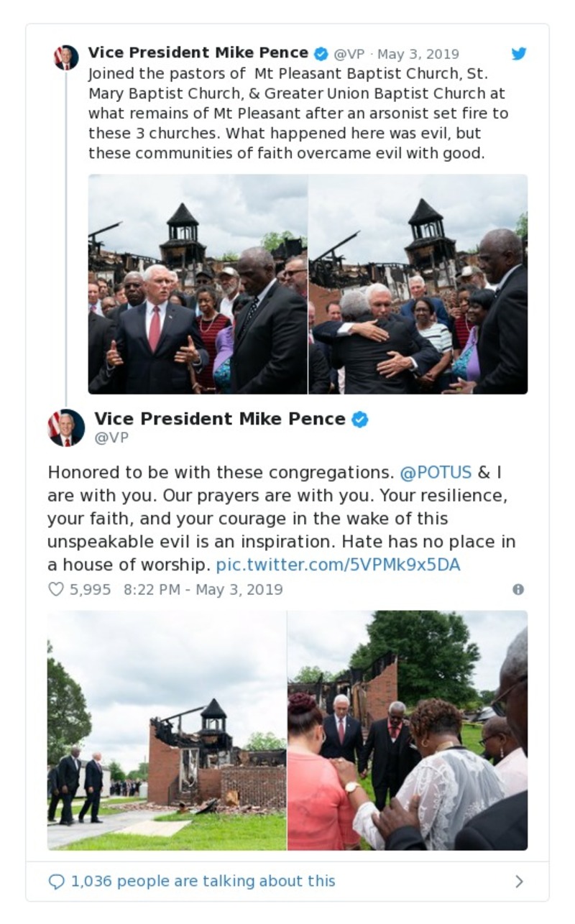Open the profile picture on the second tweet

pos(65,426)
